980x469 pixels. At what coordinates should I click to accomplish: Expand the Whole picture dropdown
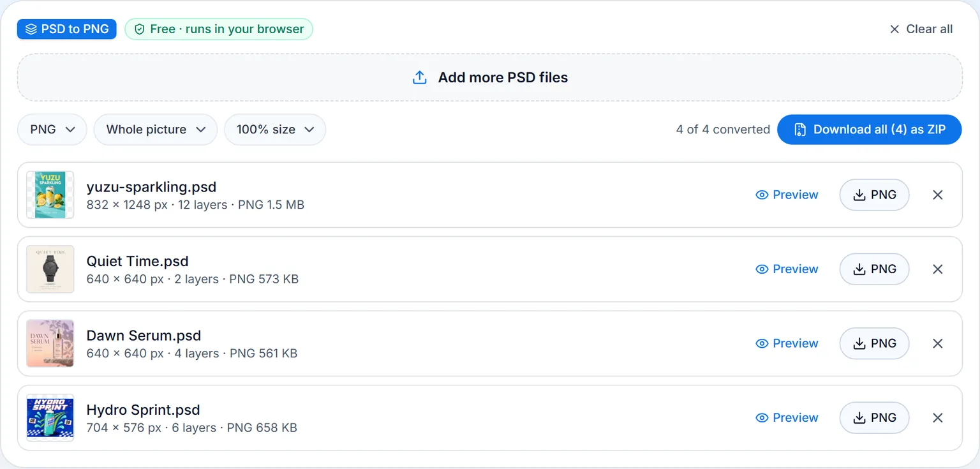(x=156, y=130)
